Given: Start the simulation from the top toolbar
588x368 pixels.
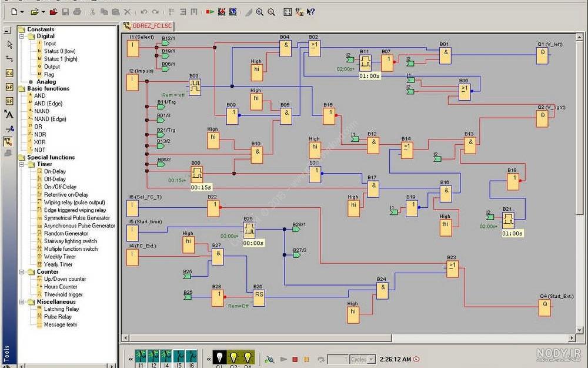Looking at the screenshot, I should pyautogui.click(x=210, y=12).
